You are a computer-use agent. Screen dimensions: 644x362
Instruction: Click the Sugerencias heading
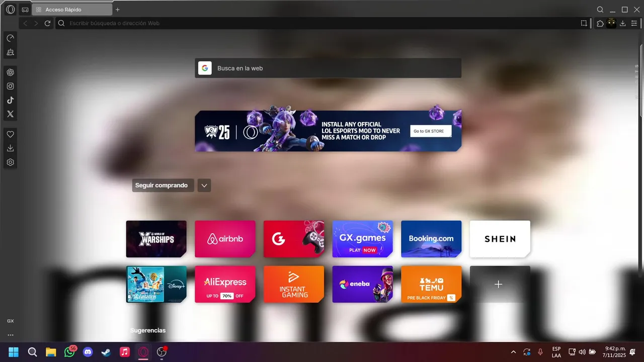pos(148,330)
